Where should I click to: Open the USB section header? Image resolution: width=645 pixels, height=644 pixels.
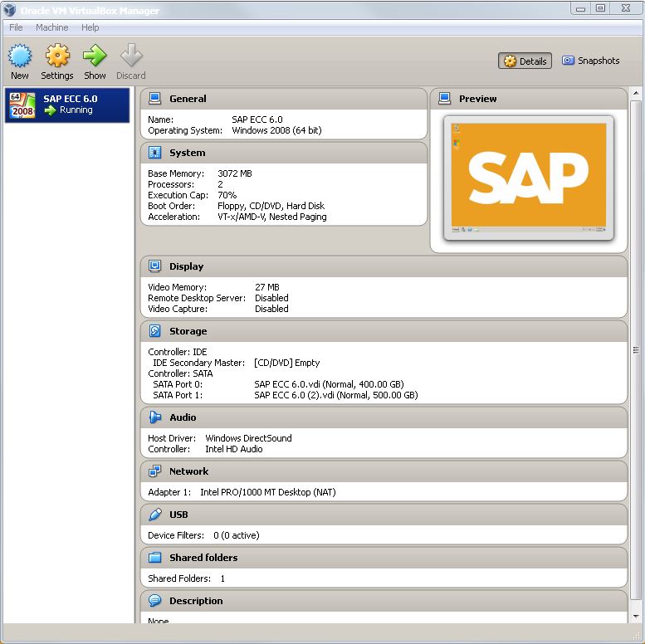(x=384, y=514)
